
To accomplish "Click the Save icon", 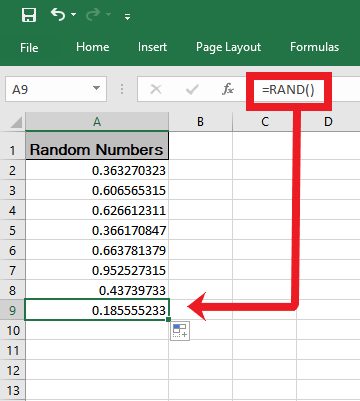I will coord(29,15).
